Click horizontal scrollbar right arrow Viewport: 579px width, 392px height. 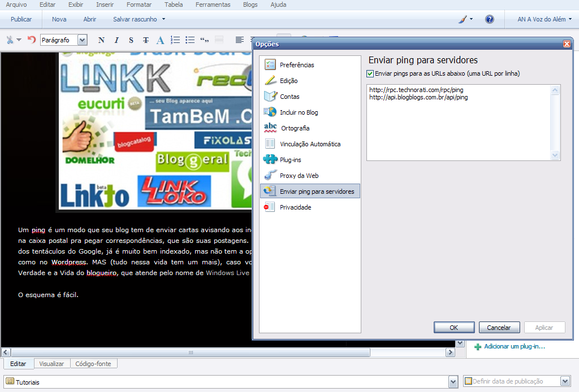[450, 352]
